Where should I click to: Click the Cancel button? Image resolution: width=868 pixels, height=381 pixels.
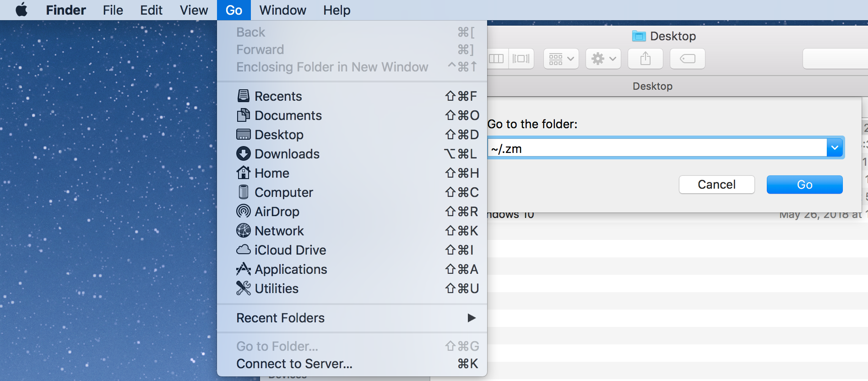pos(716,185)
